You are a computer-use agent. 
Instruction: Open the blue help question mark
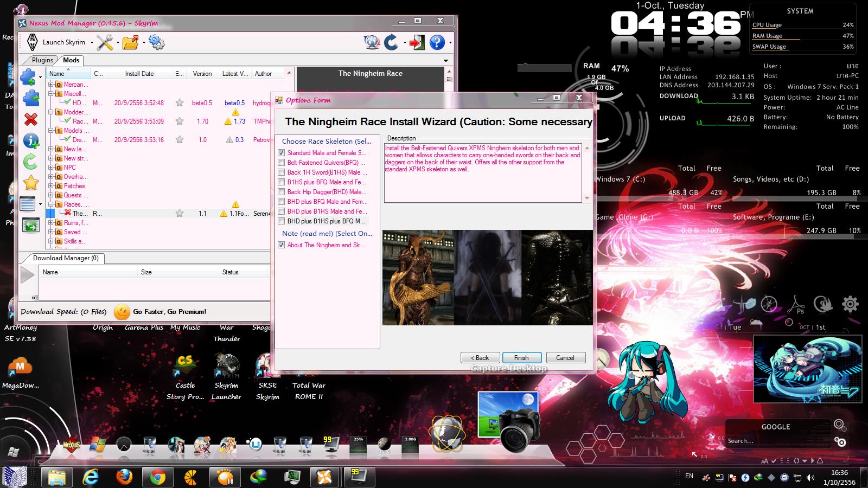coord(437,42)
